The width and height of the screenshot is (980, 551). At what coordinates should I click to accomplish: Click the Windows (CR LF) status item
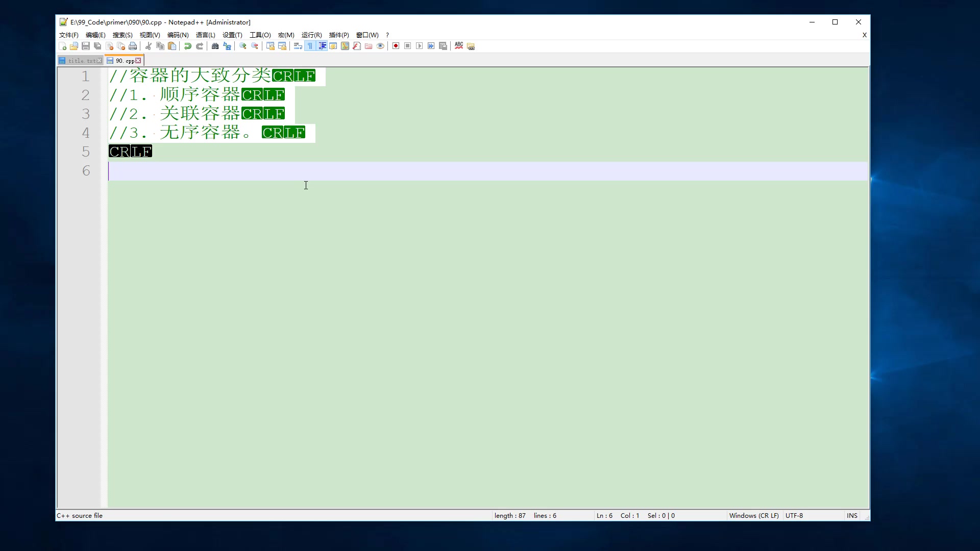(x=754, y=516)
